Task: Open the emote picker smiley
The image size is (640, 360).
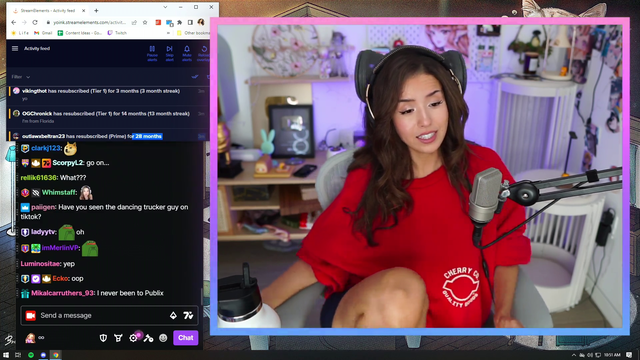Action: 163,338
